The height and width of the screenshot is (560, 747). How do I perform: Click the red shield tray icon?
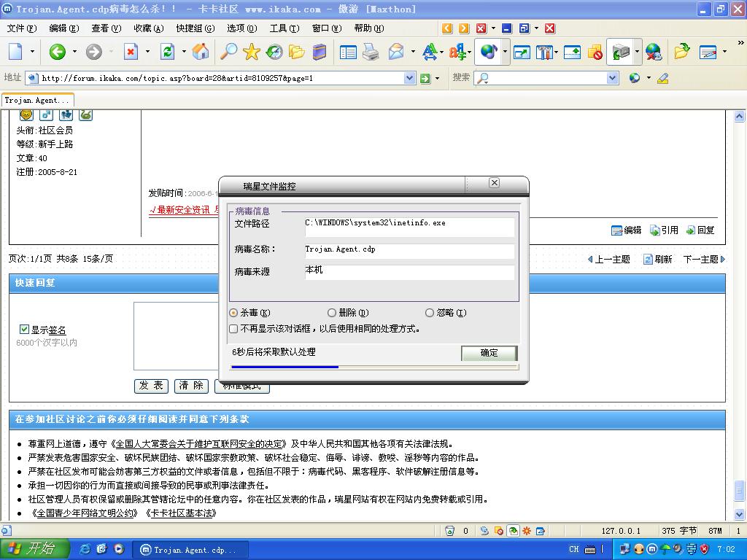pyautogui.click(x=704, y=549)
